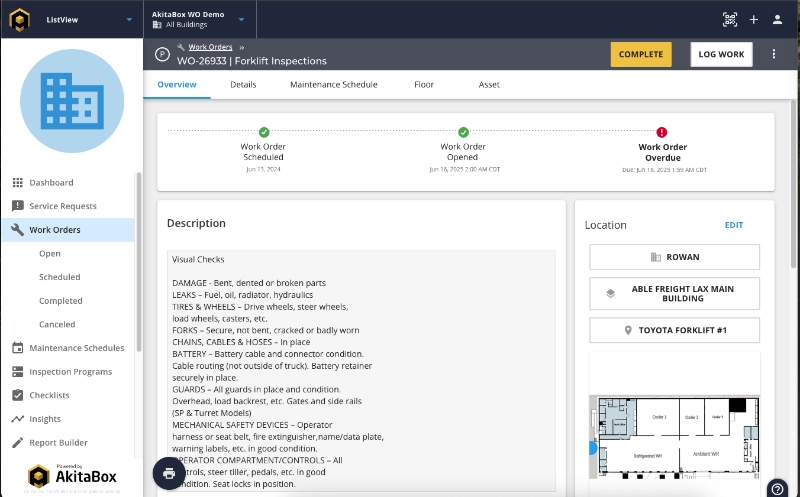Open Service Requests in the sidebar

(x=68, y=206)
